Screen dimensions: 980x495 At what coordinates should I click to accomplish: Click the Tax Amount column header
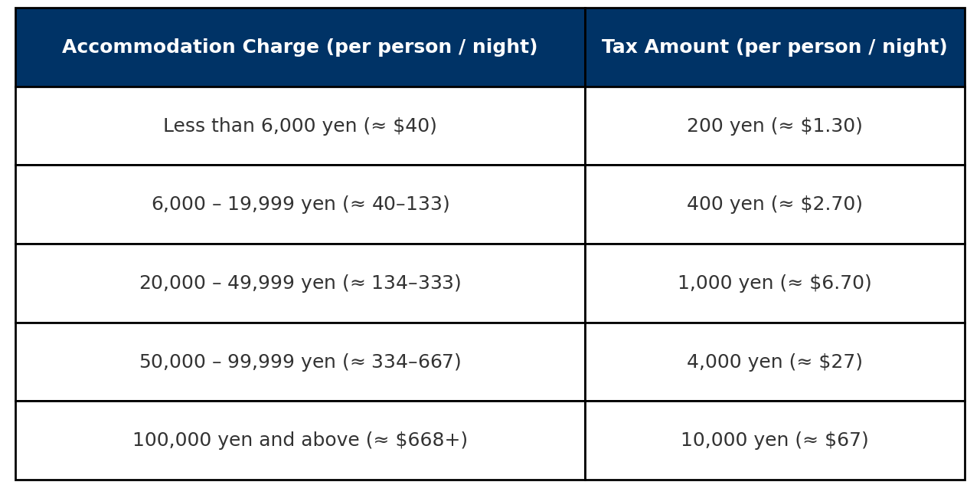click(774, 48)
